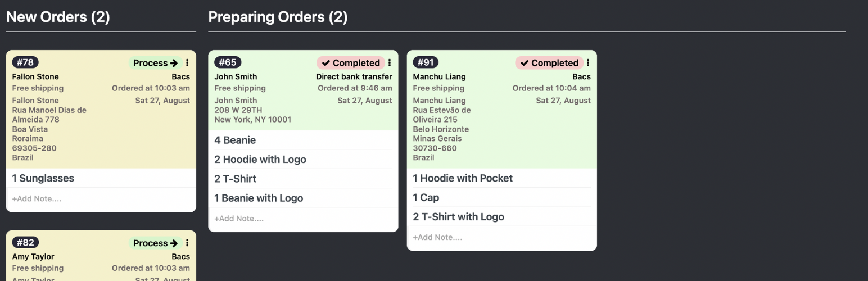Click the #65 order number badge
Viewport: 868px width, 281px height.
click(x=228, y=62)
